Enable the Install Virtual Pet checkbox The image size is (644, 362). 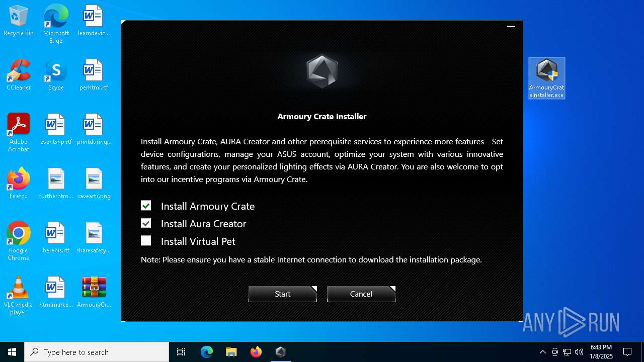tap(146, 241)
